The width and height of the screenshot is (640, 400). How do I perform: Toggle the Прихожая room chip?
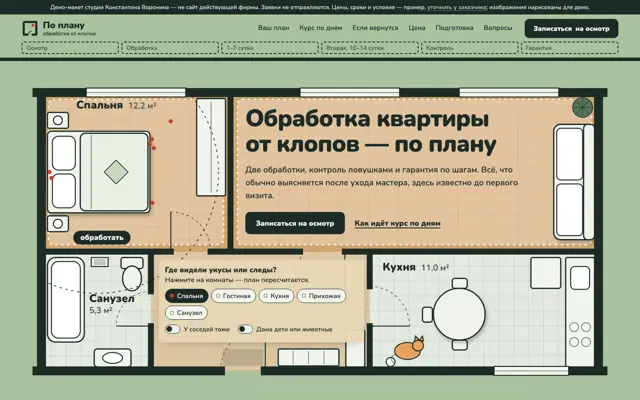pos(321,296)
